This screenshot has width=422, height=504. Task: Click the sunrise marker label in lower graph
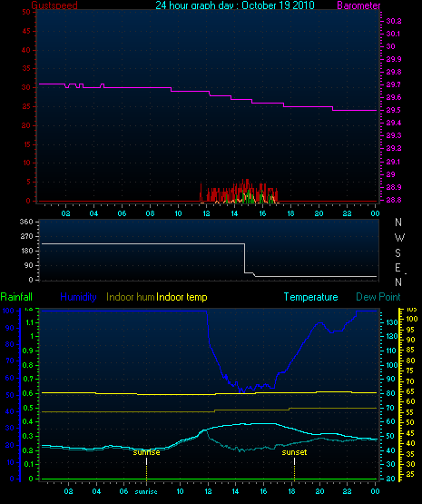[146, 452]
